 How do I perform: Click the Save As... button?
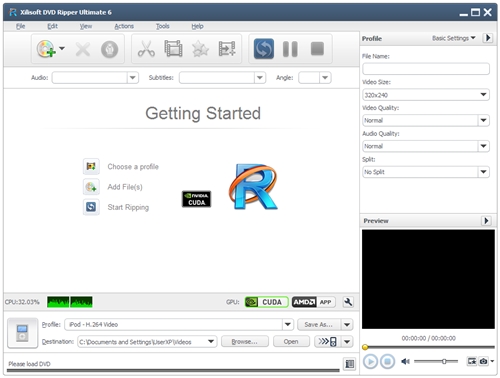tap(318, 324)
